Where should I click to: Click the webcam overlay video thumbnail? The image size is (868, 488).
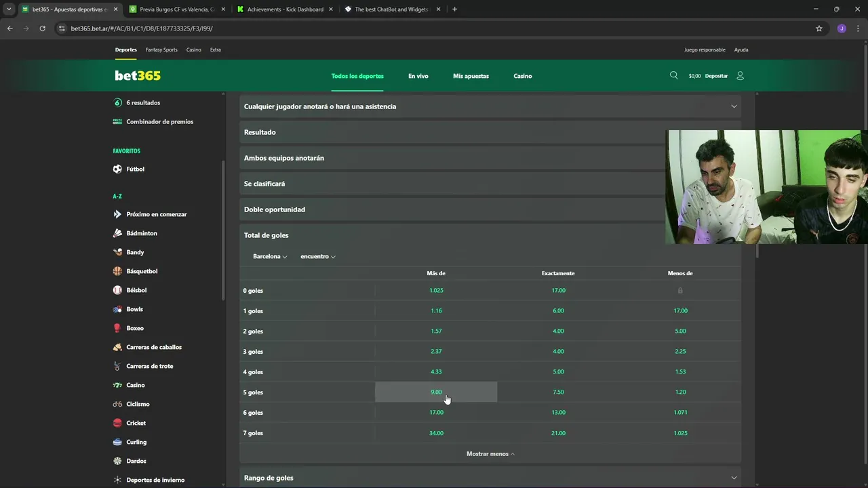tap(766, 187)
